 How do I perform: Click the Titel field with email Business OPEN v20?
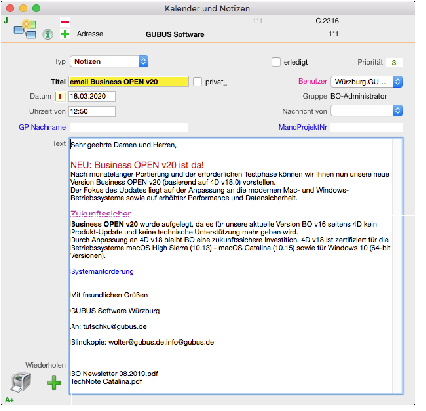coord(128,82)
